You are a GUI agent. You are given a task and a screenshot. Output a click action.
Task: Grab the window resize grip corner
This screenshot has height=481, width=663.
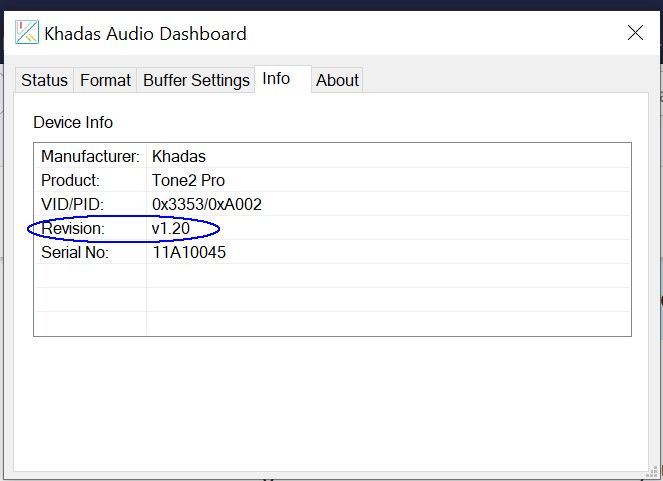tap(653, 473)
